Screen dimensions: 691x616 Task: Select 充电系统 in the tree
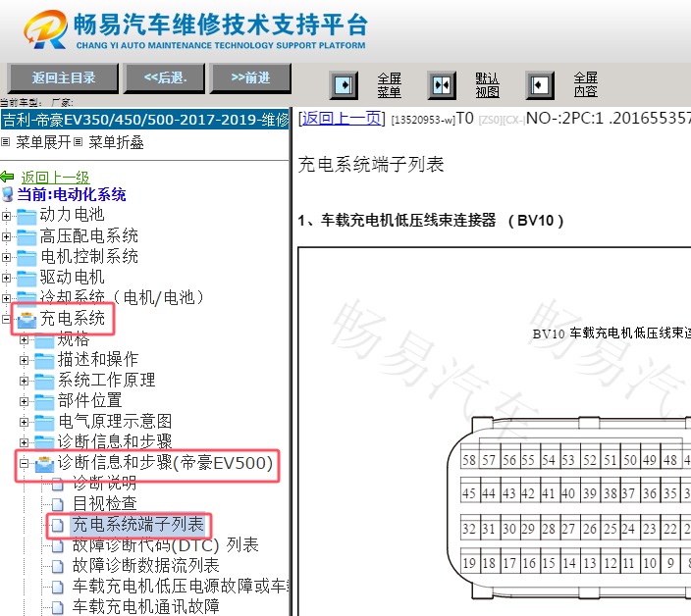[x=73, y=319]
